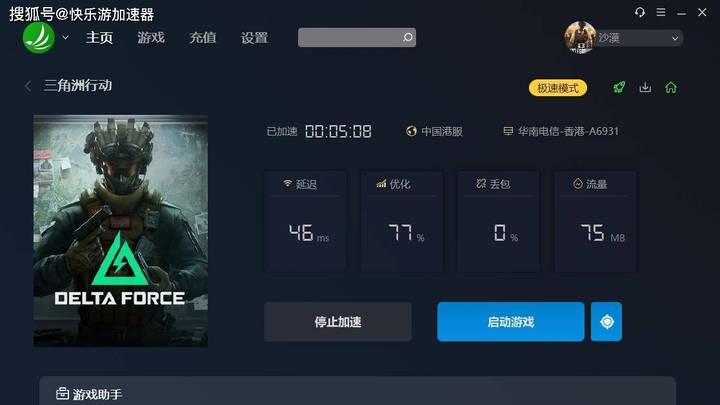This screenshot has height=405, width=720.
Task: Open the 充值 recharge tab
Action: (x=202, y=38)
